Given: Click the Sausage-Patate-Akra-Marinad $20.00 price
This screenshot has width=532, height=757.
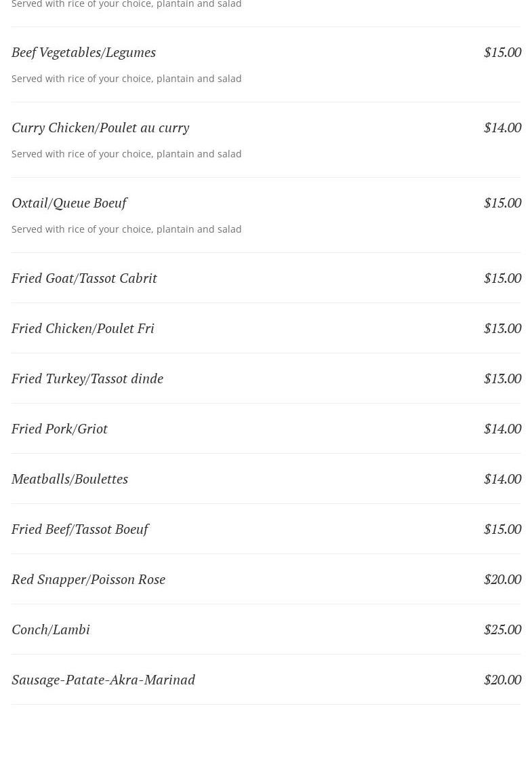Looking at the screenshot, I should click(502, 680).
